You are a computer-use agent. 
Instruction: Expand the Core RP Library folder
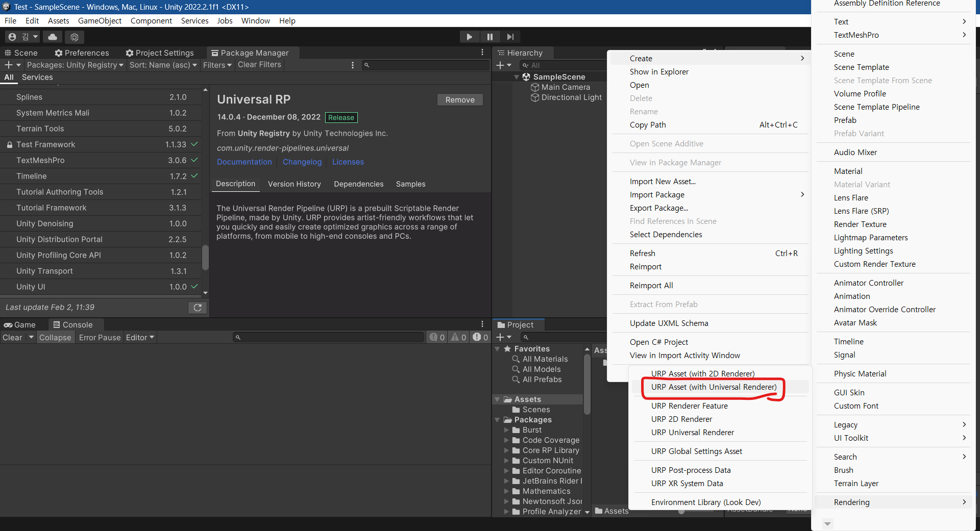coord(507,450)
